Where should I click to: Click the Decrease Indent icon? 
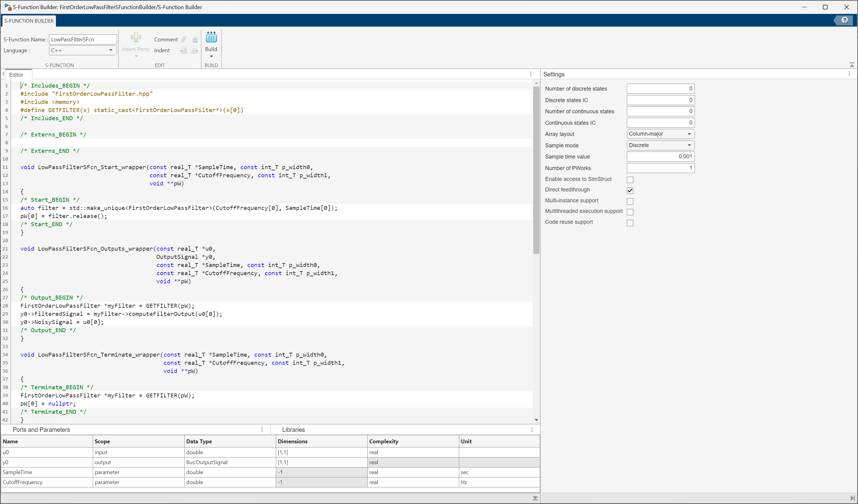[195, 50]
